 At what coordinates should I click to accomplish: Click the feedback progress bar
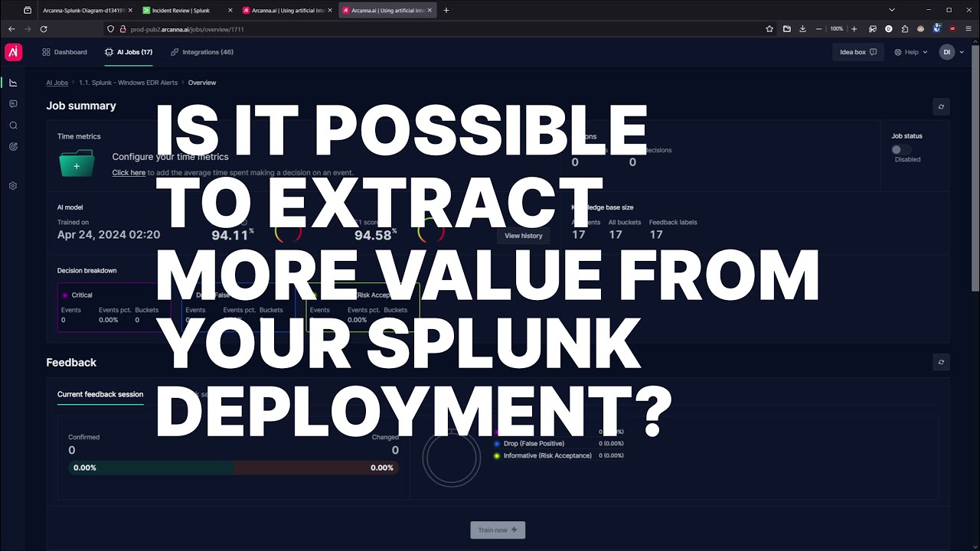pos(234,468)
